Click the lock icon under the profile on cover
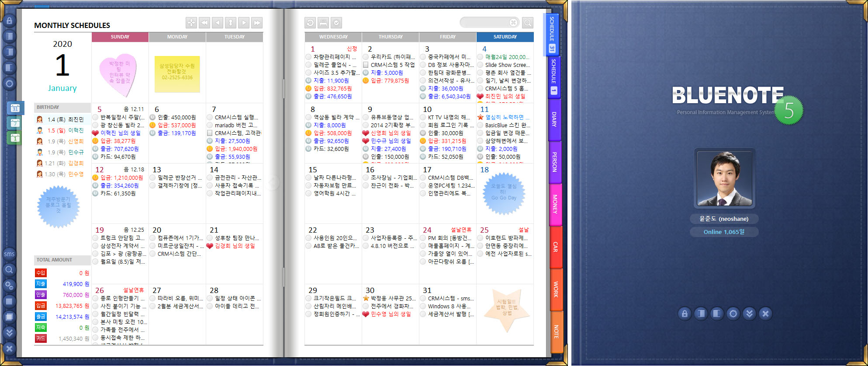 [685, 314]
